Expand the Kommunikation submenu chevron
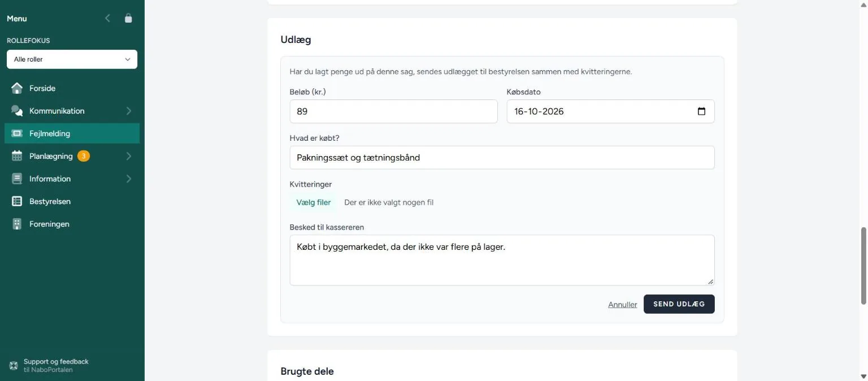868x381 pixels. pos(129,111)
